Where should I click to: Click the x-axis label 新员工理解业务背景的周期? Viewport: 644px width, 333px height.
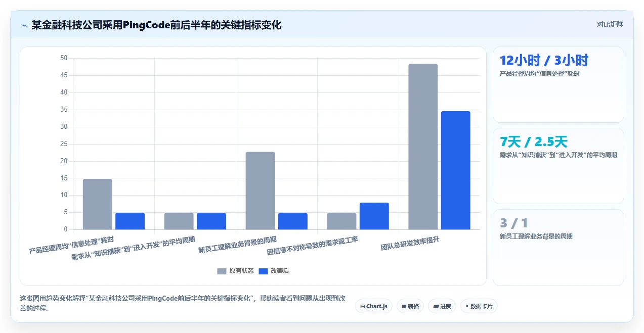pos(237,245)
